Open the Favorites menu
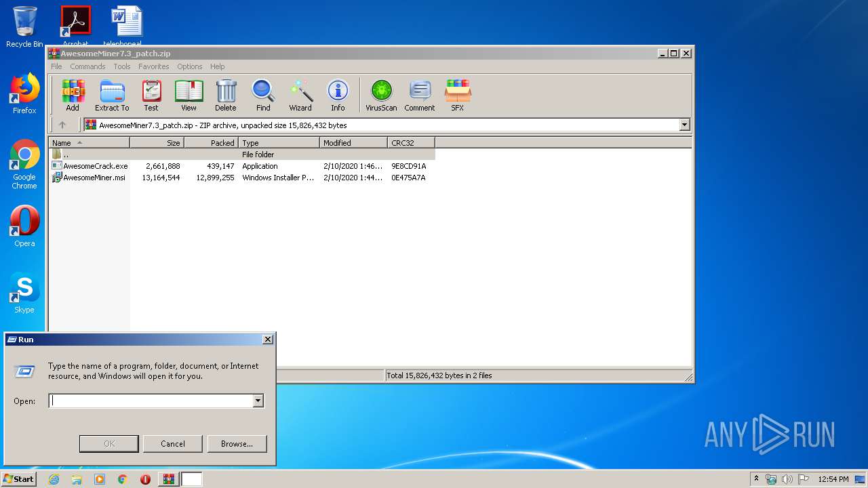 [154, 66]
